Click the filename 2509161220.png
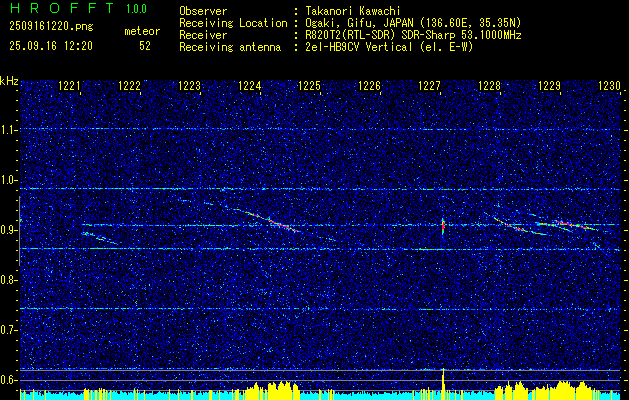The width and height of the screenshot is (629, 400). 51,27
